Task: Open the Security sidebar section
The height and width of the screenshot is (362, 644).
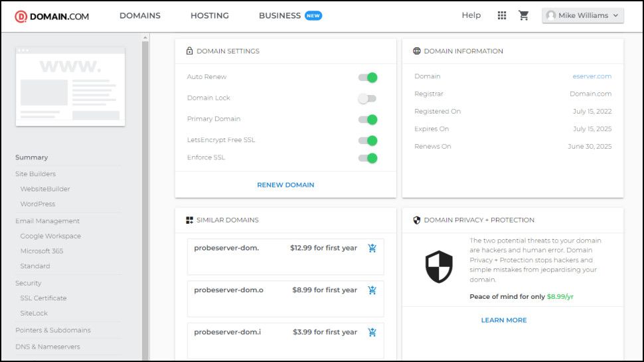Action: (29, 283)
